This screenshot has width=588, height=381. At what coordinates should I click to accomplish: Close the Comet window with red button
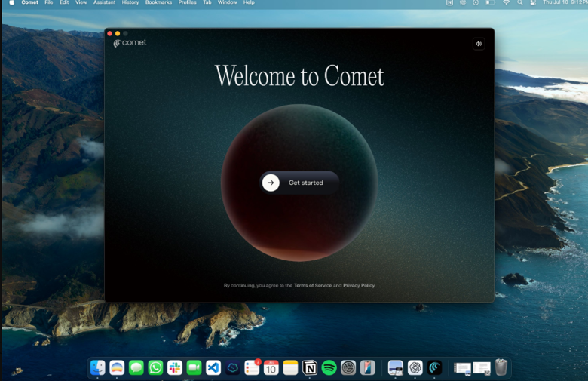[x=109, y=33]
